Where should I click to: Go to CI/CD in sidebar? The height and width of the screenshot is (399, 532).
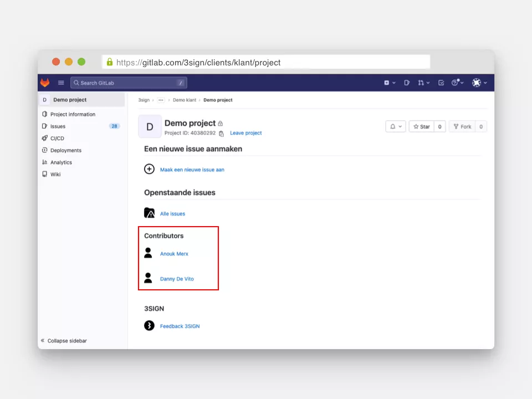(57, 139)
